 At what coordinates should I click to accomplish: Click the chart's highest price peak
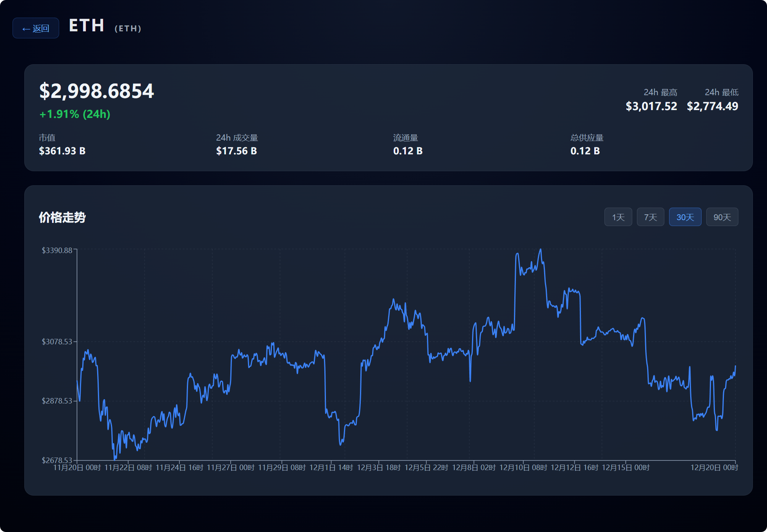pyautogui.click(x=541, y=250)
